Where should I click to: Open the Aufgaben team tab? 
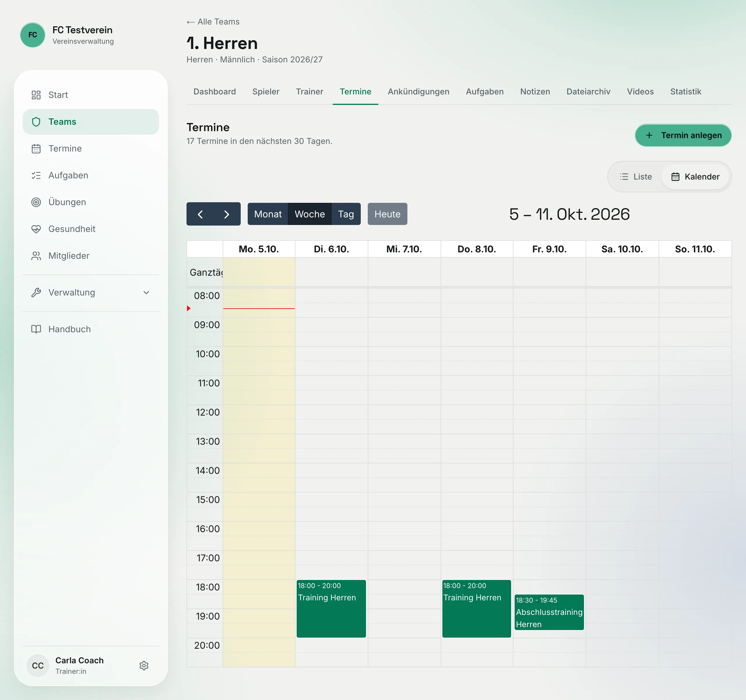[484, 92]
